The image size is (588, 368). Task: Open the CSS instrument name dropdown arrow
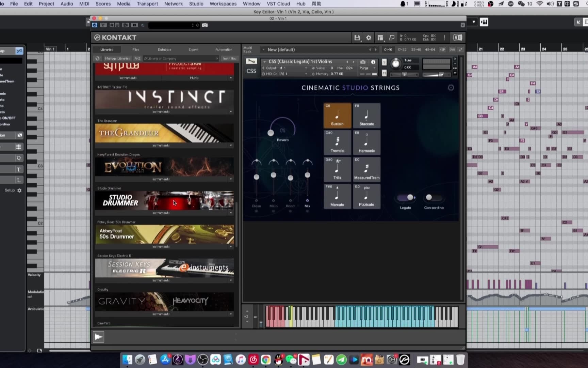coord(264,62)
